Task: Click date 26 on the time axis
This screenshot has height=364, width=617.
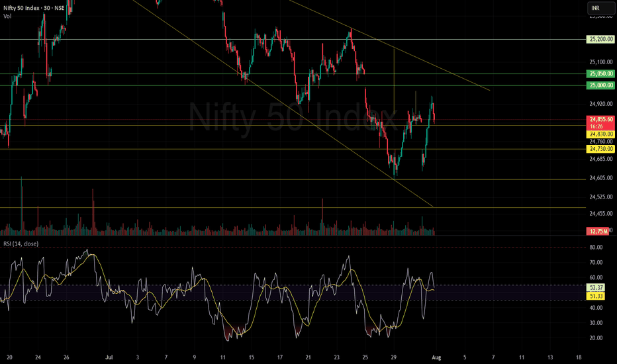Action: tap(66, 357)
